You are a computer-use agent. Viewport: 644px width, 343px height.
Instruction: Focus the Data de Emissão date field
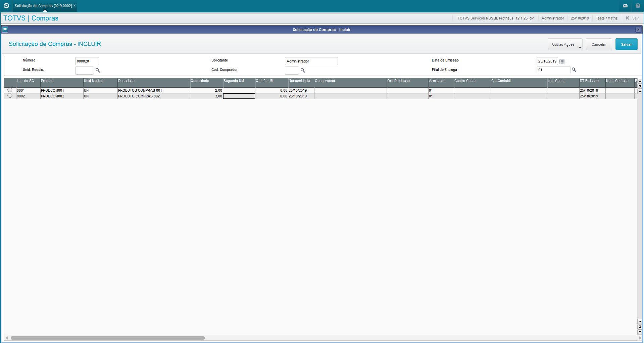(x=547, y=61)
